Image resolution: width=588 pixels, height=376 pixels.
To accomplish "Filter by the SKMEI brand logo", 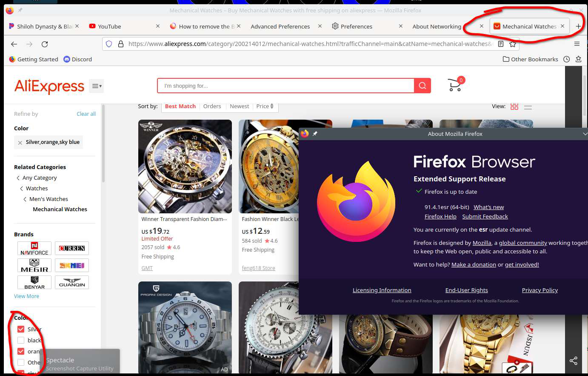I will pyautogui.click(x=72, y=265).
